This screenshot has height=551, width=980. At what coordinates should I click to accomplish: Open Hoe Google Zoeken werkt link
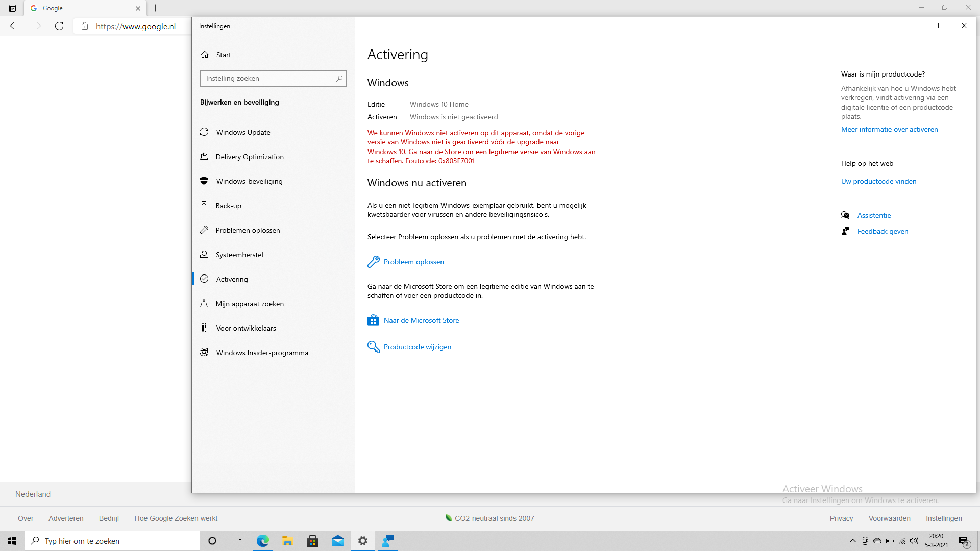pos(176,518)
